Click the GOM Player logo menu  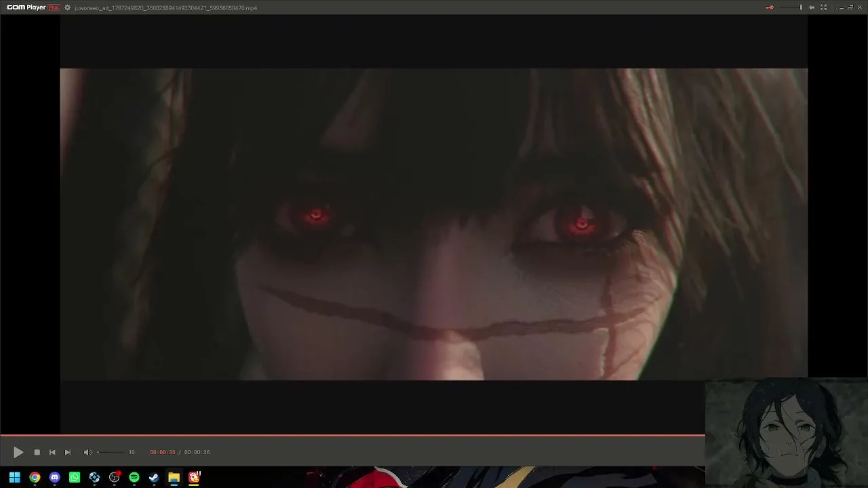33,7
